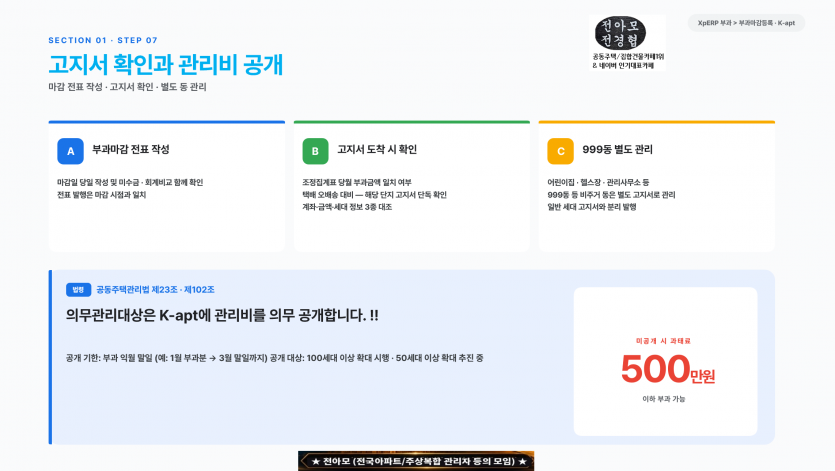Screen dimensions: 835x471
Task: Click the SECTION 01 · STEP 07 label
Action: 103,40
